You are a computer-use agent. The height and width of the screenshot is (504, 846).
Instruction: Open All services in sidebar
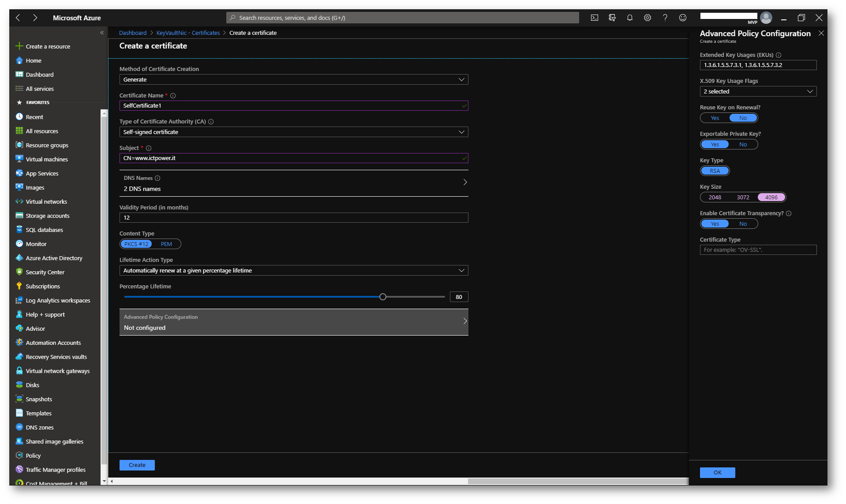(40, 89)
